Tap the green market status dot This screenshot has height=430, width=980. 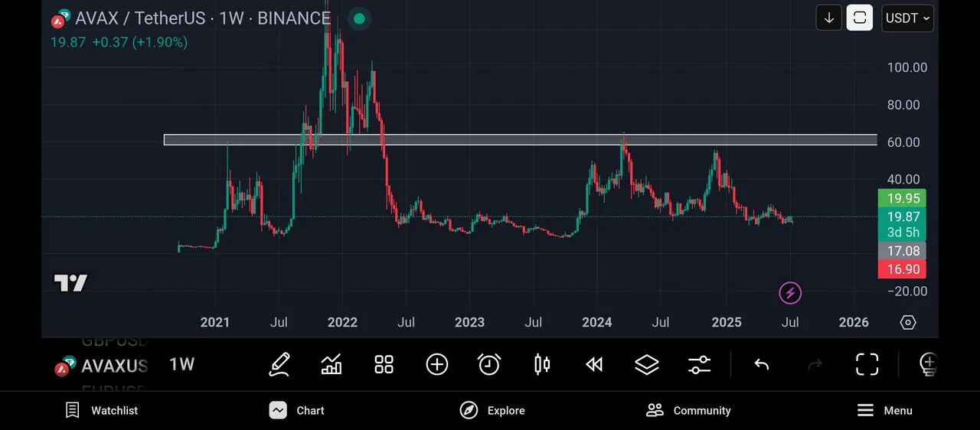(x=359, y=18)
